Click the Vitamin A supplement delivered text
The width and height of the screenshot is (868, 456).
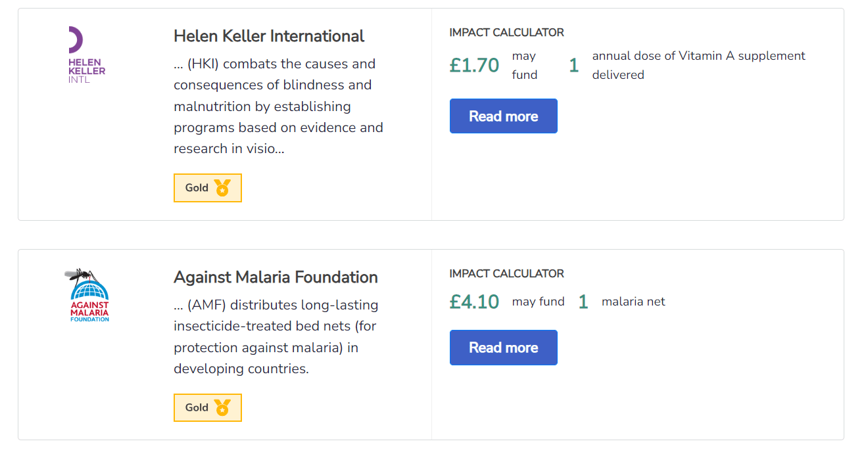click(x=698, y=65)
